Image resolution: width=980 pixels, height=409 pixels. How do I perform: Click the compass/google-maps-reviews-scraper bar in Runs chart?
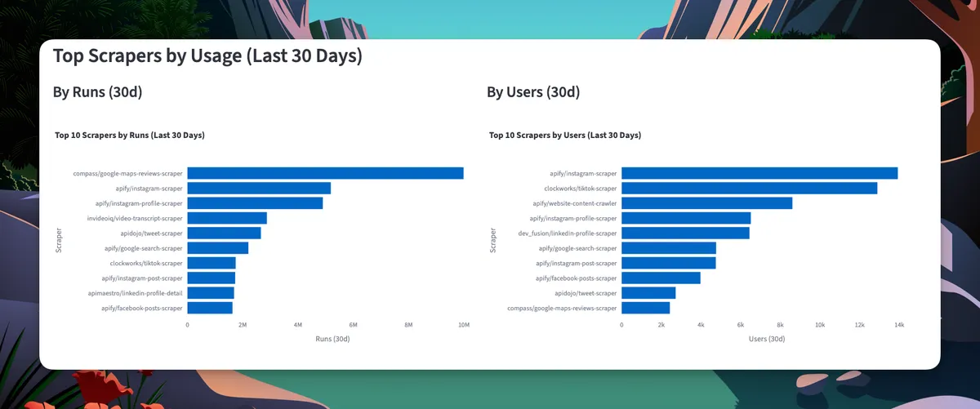pyautogui.click(x=325, y=173)
